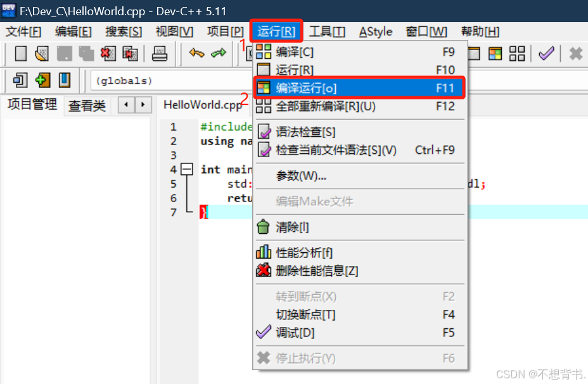This screenshot has width=588, height=384.
Task: Open the 视图[V] menu
Action: tap(174, 32)
